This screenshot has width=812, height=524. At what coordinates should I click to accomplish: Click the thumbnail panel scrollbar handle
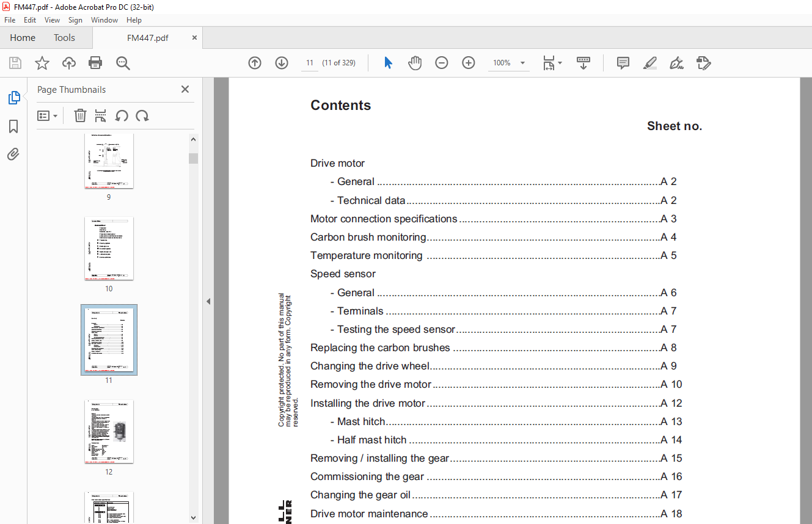(x=193, y=159)
